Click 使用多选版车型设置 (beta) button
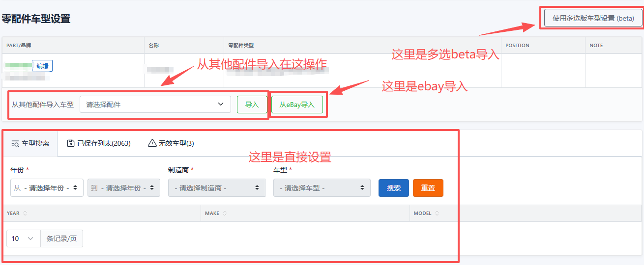 593,18
